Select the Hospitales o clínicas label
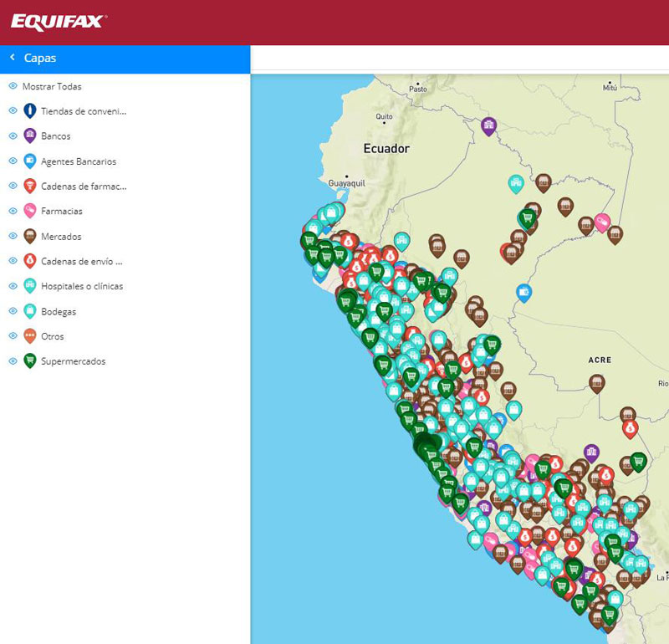669x644 pixels. pyautogui.click(x=82, y=286)
